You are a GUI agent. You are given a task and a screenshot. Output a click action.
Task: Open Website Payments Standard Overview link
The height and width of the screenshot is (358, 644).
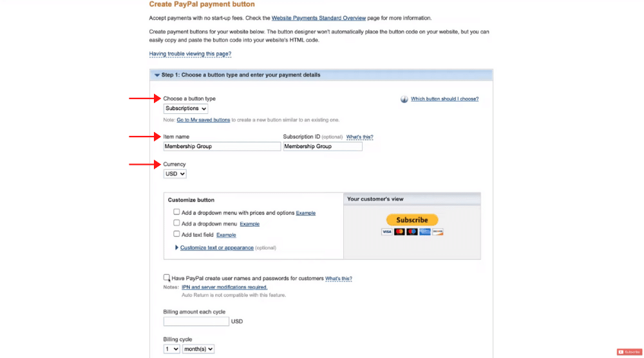pyautogui.click(x=319, y=18)
